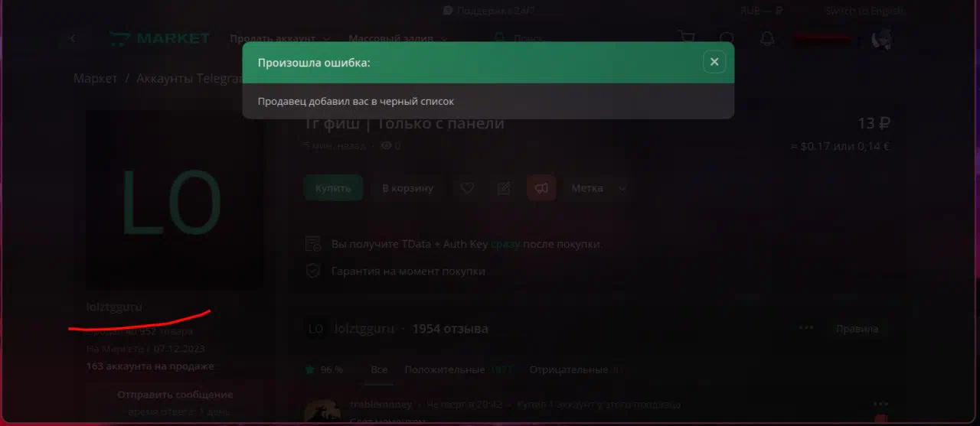The width and height of the screenshot is (980, 426).
Task: Go back using the left arrow
Action: tap(73, 38)
